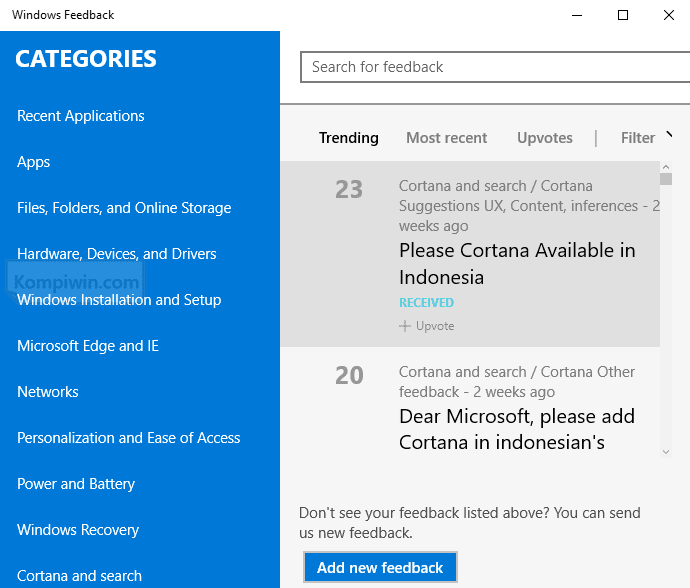
Task: Click the feedback list scroll down arrow
Action: pyautogui.click(x=666, y=452)
